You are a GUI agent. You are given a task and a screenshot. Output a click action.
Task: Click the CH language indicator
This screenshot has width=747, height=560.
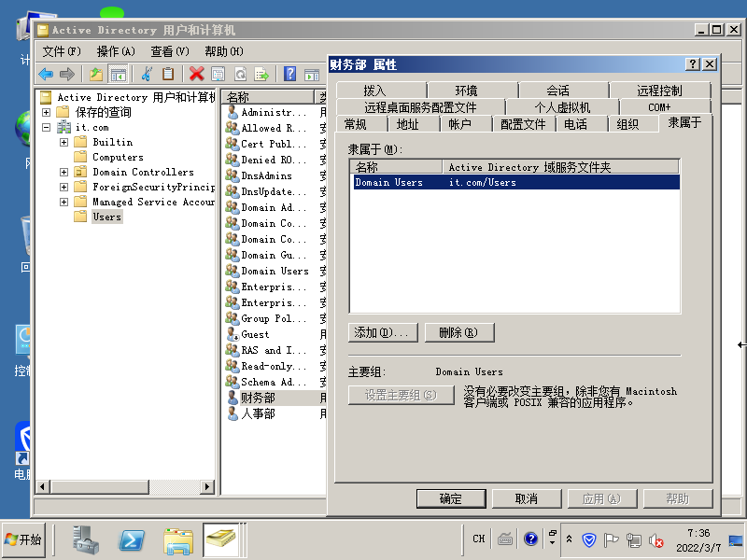coord(479,539)
